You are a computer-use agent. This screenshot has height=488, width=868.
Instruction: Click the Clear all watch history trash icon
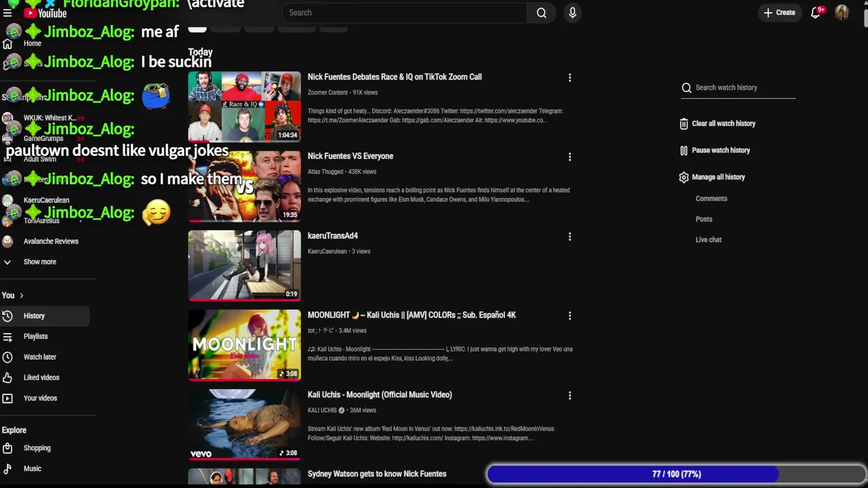point(684,124)
